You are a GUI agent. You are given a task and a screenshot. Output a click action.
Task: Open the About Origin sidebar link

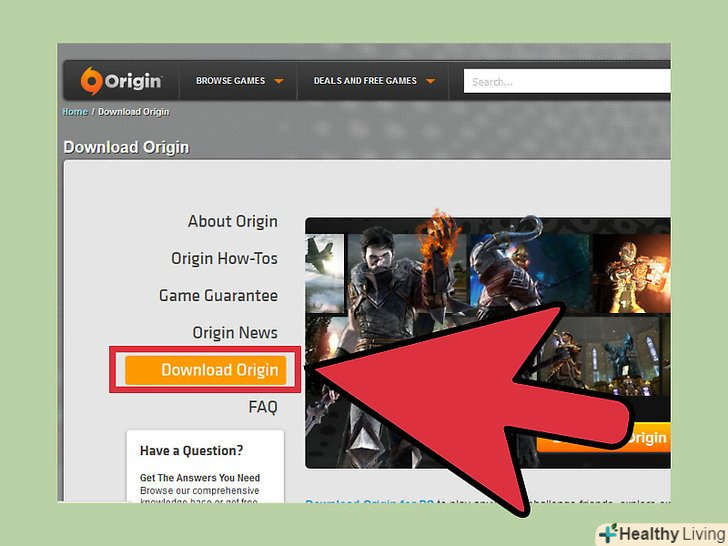pyautogui.click(x=233, y=221)
